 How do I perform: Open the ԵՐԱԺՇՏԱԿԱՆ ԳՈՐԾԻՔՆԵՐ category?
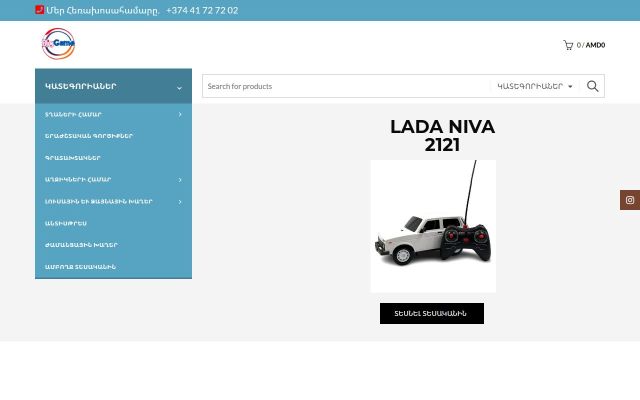(89, 136)
